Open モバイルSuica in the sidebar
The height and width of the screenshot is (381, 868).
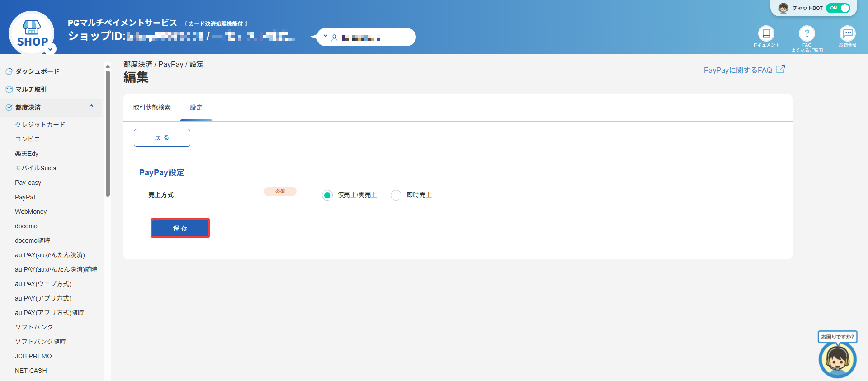(x=36, y=168)
